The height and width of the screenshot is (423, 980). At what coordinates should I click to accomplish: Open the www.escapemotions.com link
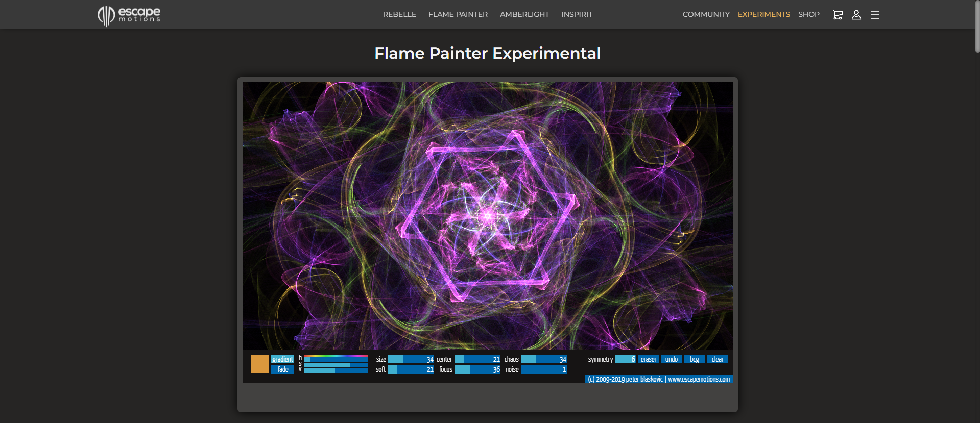pos(699,379)
